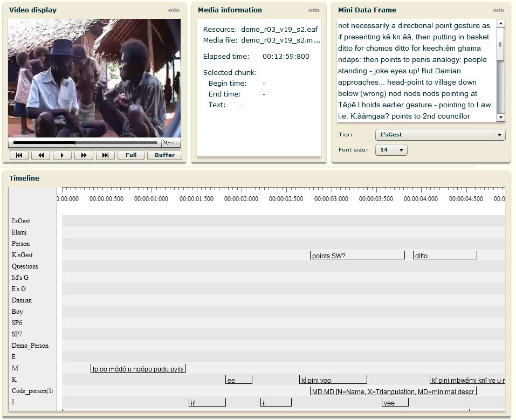Click the fast-forward button

point(84,155)
